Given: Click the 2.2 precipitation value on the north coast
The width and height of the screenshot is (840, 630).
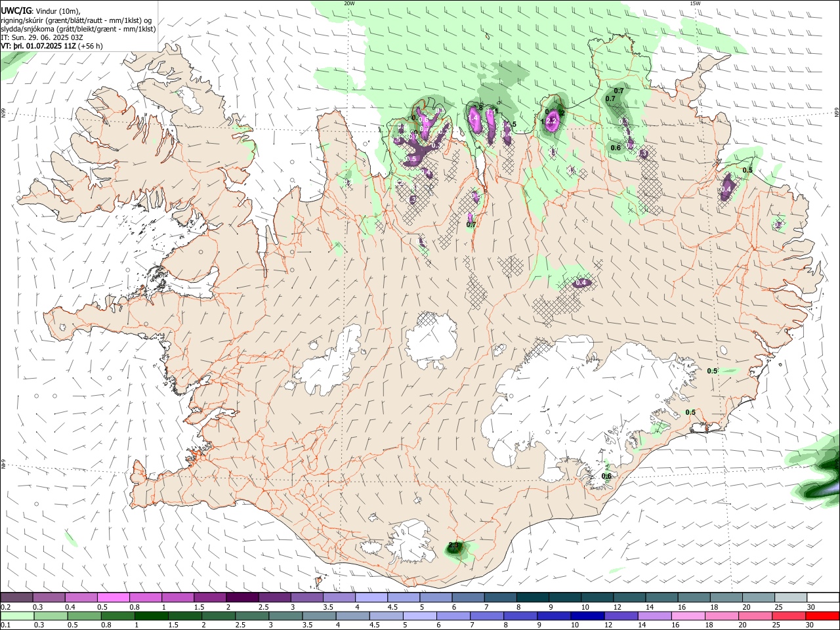Looking at the screenshot, I should [551, 121].
